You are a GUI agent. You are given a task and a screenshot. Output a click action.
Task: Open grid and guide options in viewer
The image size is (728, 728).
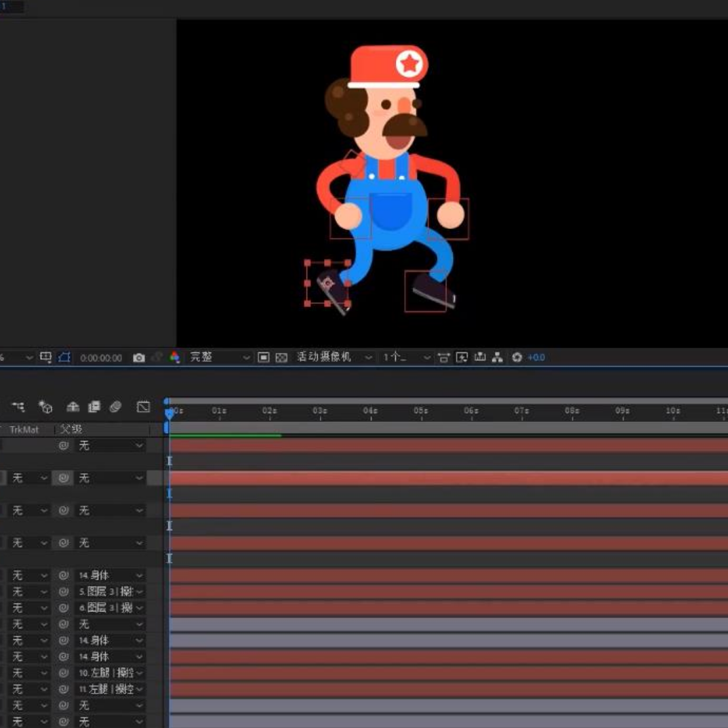(45, 357)
